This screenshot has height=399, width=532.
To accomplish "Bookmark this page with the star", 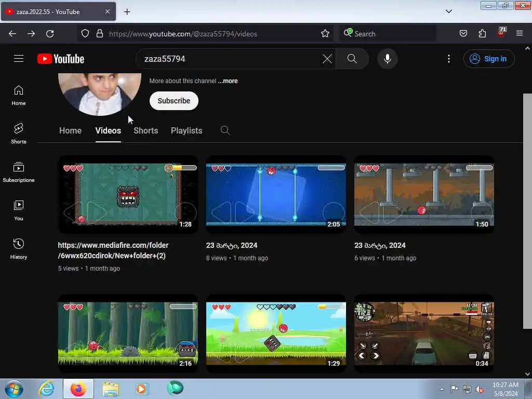I will [x=325, y=34].
